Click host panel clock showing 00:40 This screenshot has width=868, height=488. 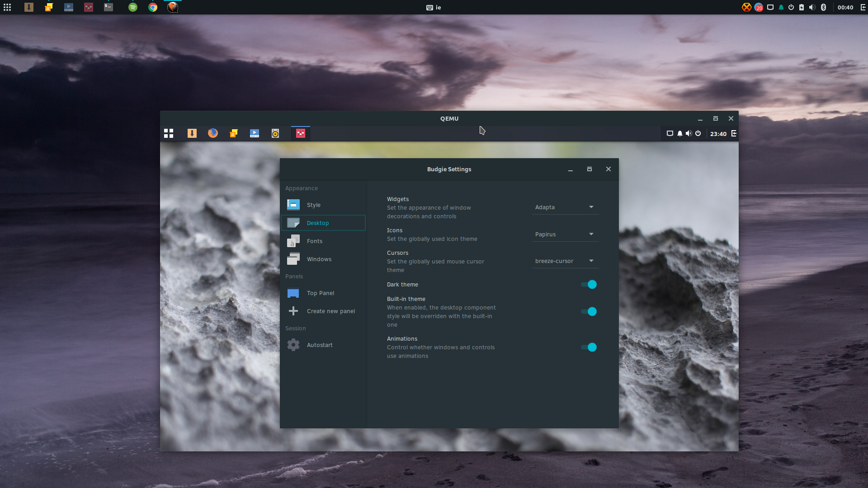coord(845,7)
